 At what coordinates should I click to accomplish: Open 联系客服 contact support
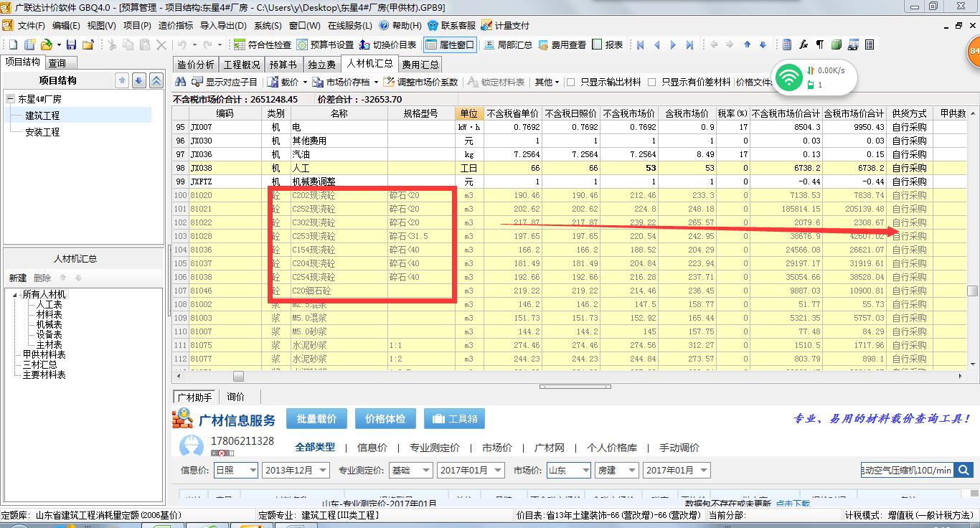click(452, 25)
